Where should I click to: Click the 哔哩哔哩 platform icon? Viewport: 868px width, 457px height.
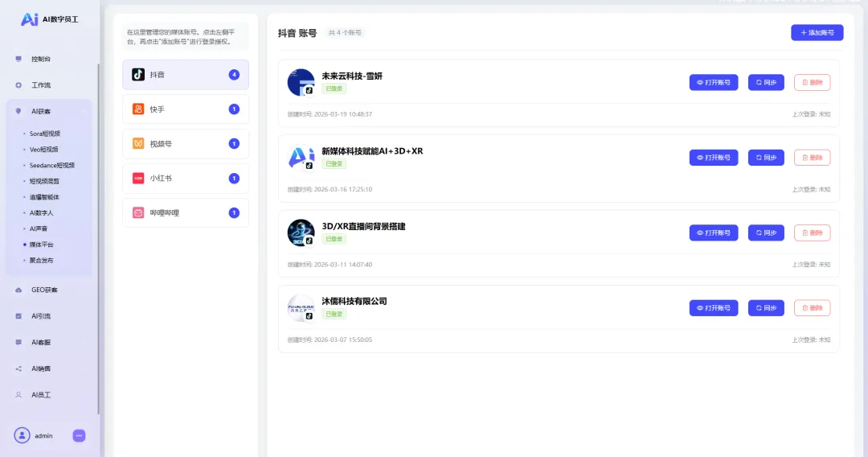[138, 212]
